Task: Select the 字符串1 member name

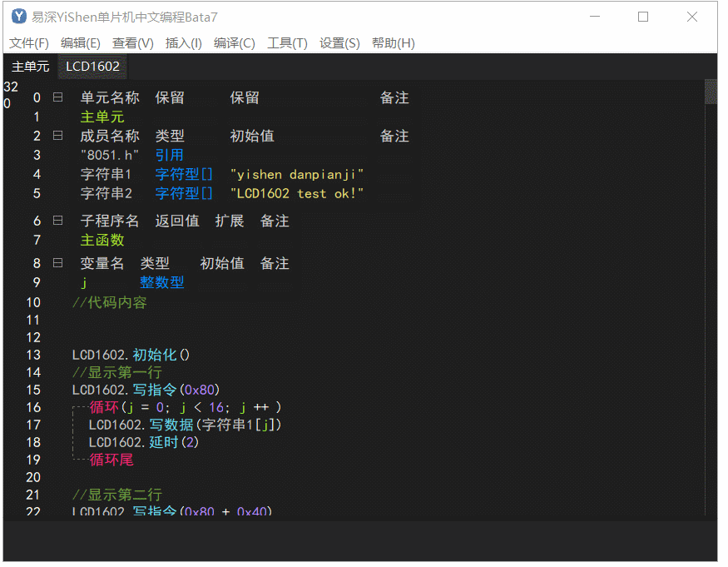Action: click(x=106, y=174)
